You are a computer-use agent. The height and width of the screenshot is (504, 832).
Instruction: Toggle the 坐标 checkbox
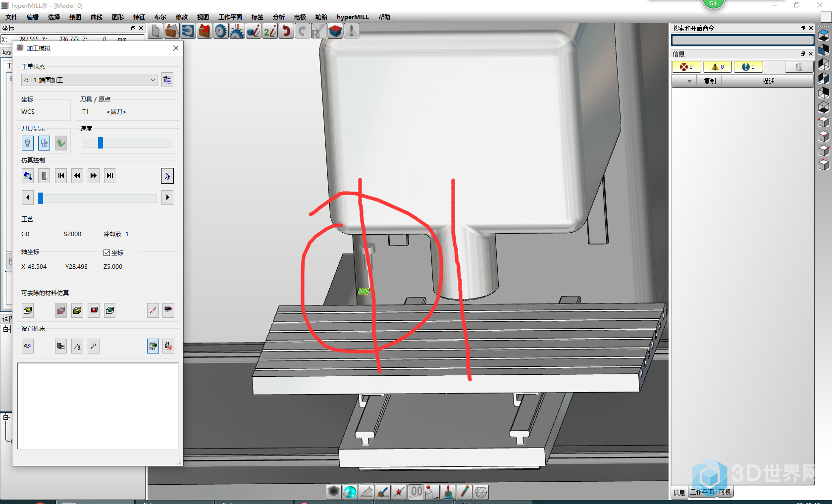(106, 252)
